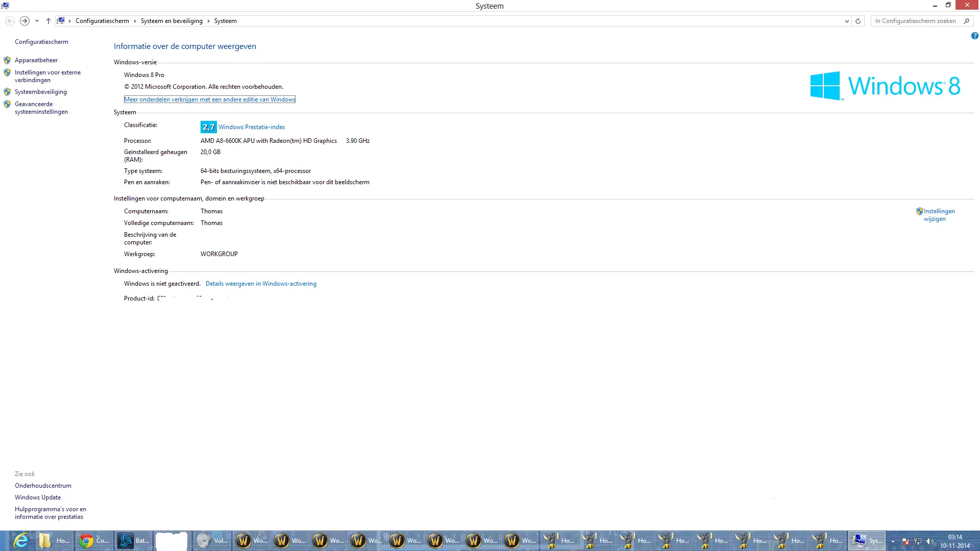Open Internet Explorer from the taskbar

pyautogui.click(x=20, y=541)
